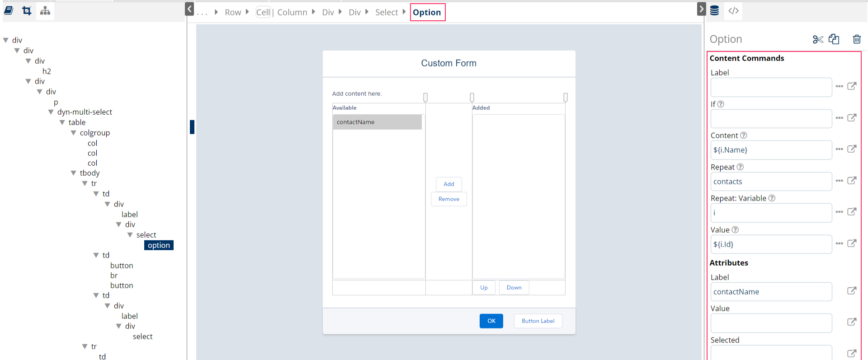Click the book icon in left toolbar
The width and height of the screenshot is (868, 360).
(9, 11)
